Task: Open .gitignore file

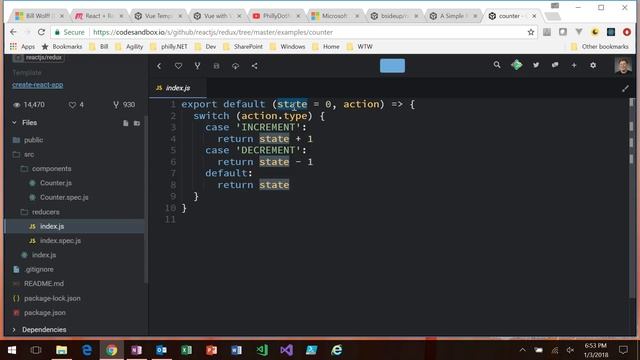Action: pos(38,269)
